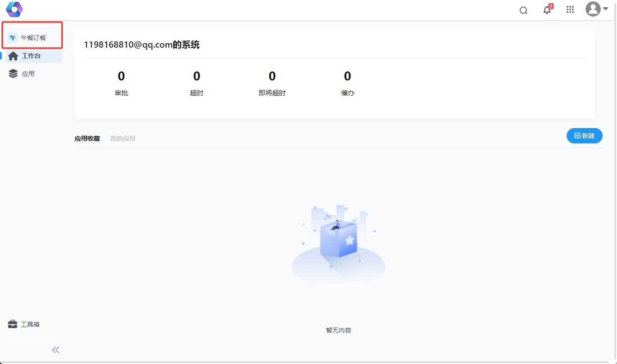Image resolution: width=617 pixels, height=364 pixels.
Task: Click the 1198168810@qq.com的系统 title
Action: tap(142, 44)
